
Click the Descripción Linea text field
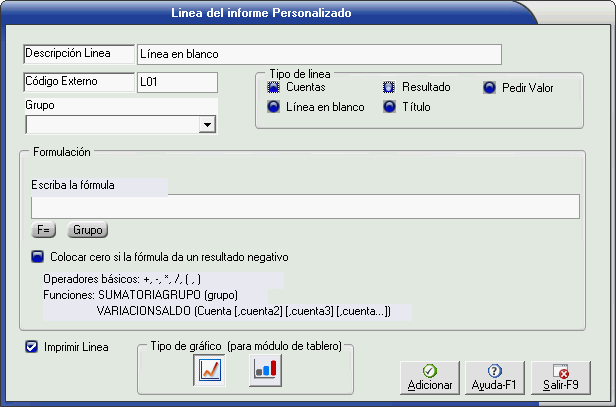[318, 54]
